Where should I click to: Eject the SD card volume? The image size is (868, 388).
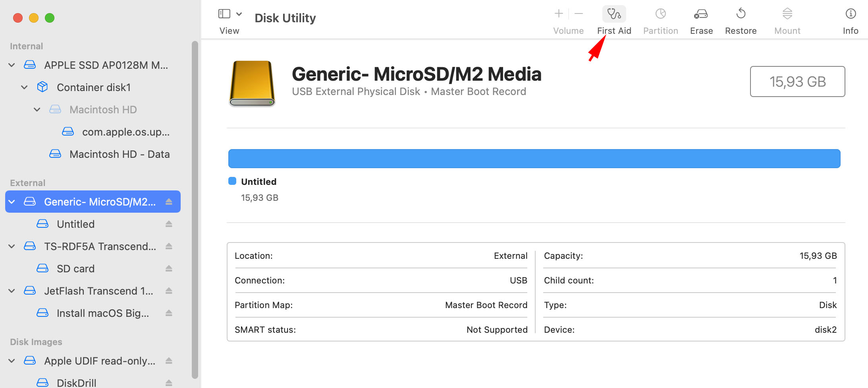(x=169, y=268)
